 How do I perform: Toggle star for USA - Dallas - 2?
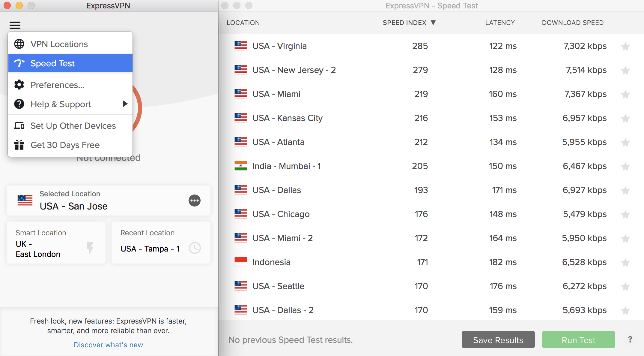(x=625, y=310)
